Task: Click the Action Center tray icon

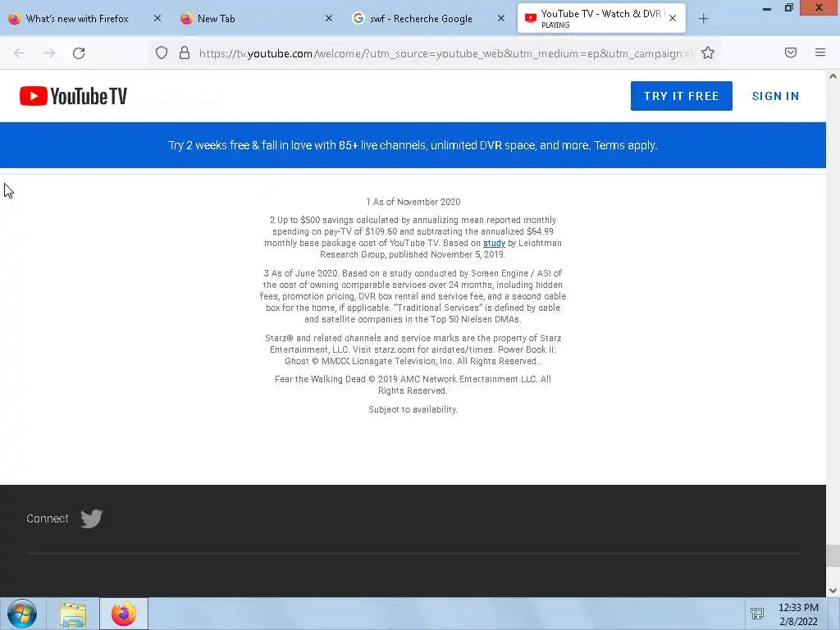Action: tap(757, 614)
